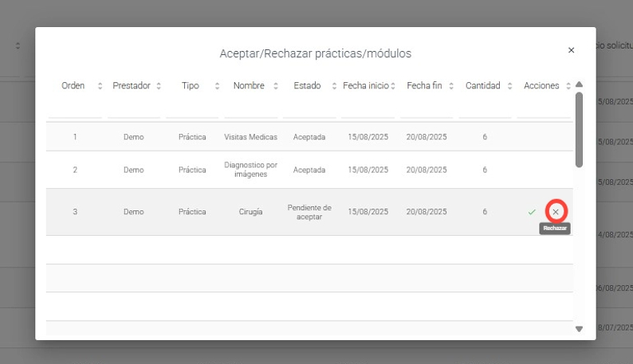Close the Aceptar/Rechazar prácticas dialog
Viewport: 633px width, 364px height.
point(571,50)
